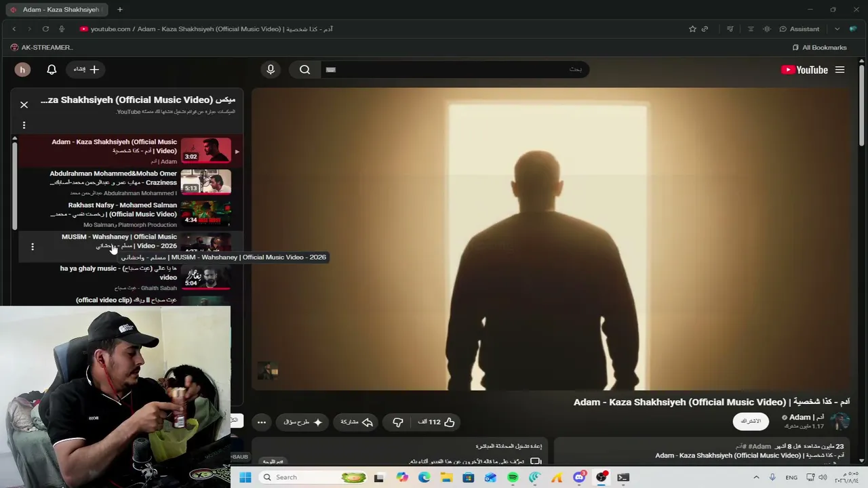Close the mix playlist panel
The height and width of the screenshot is (488, 868).
tap(24, 104)
